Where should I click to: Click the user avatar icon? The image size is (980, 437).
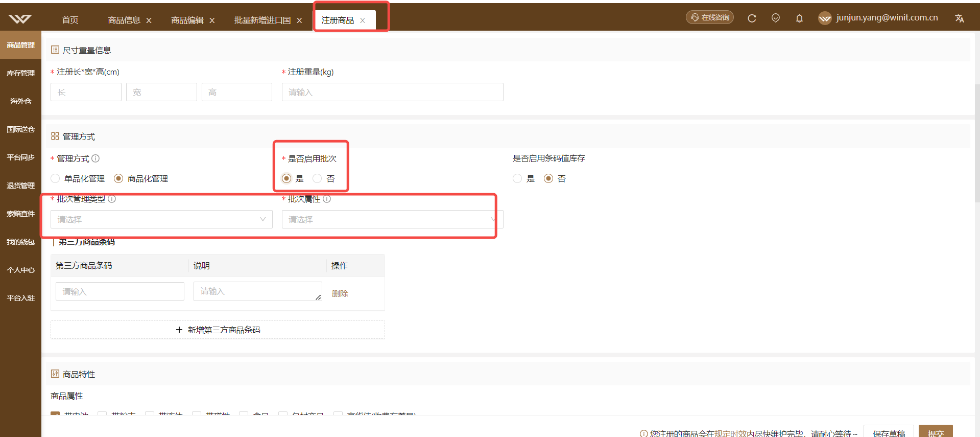pos(825,18)
